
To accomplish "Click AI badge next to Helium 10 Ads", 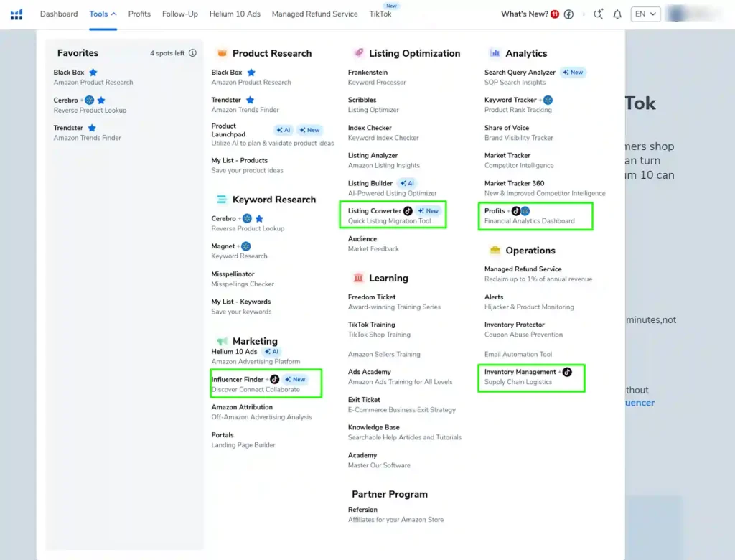I will (x=271, y=351).
